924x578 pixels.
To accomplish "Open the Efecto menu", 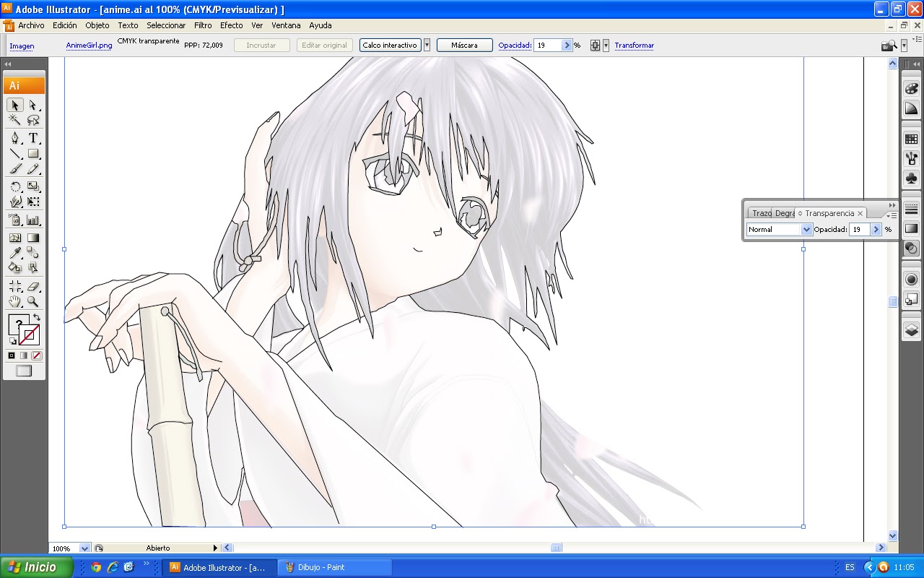I will point(232,25).
